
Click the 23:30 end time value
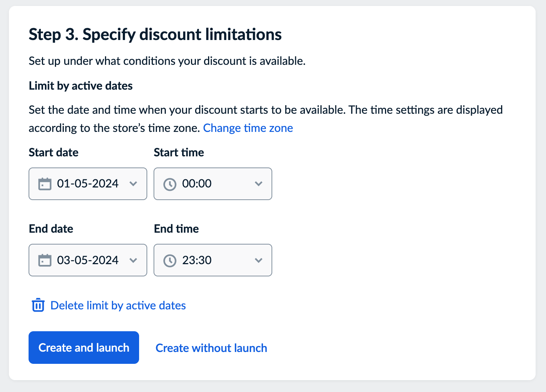[197, 260]
